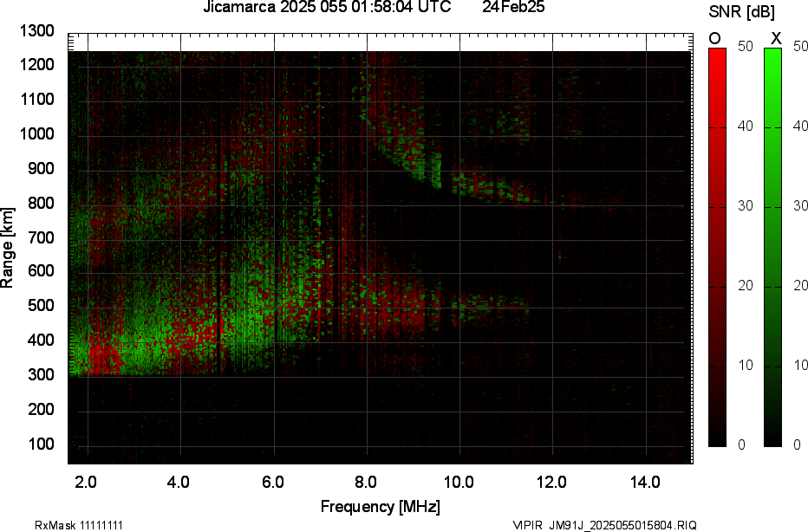Screen dimensions: 808x532
Task: Click the 700 range tick label
Action: (42, 237)
